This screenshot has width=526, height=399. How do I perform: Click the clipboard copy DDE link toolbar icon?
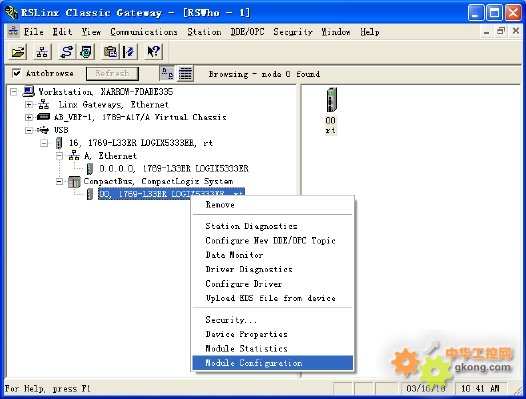pyautogui.click(x=110, y=52)
